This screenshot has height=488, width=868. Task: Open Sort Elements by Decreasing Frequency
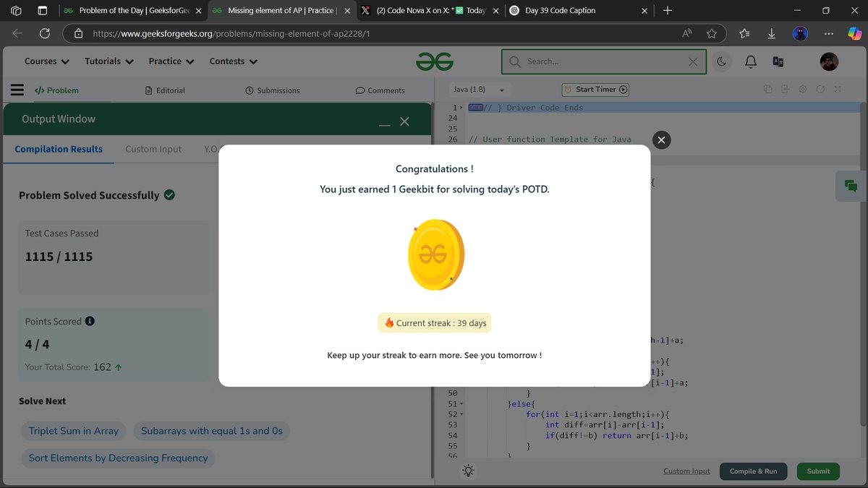118,458
